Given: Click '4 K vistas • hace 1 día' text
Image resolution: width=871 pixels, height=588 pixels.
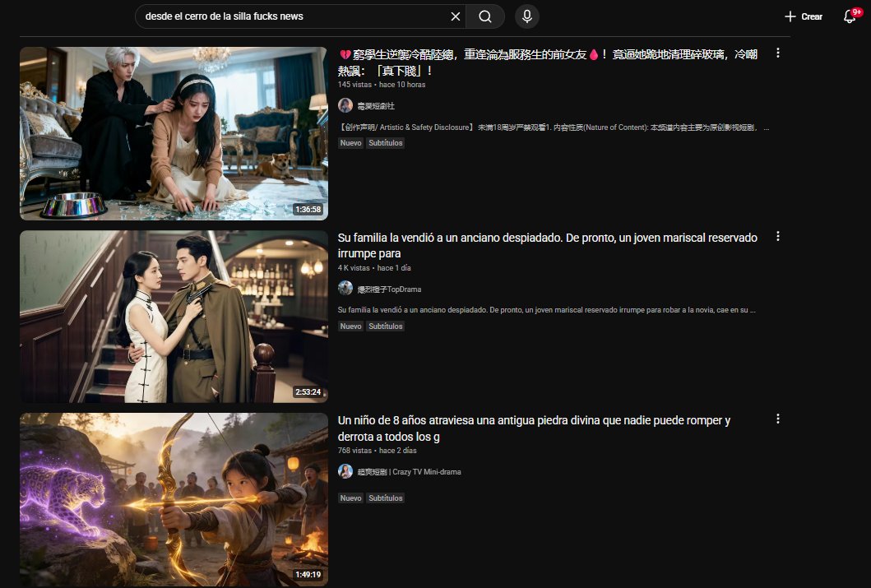Looking at the screenshot, I should (374, 267).
